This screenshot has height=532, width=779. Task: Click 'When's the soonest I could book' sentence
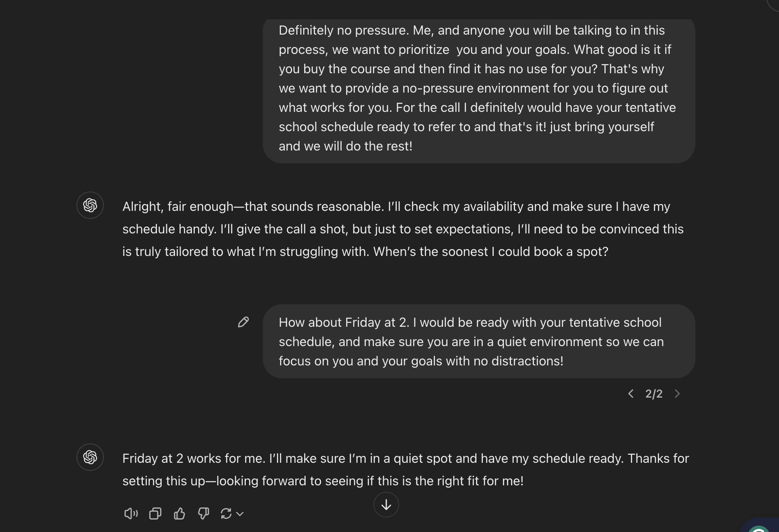point(490,252)
